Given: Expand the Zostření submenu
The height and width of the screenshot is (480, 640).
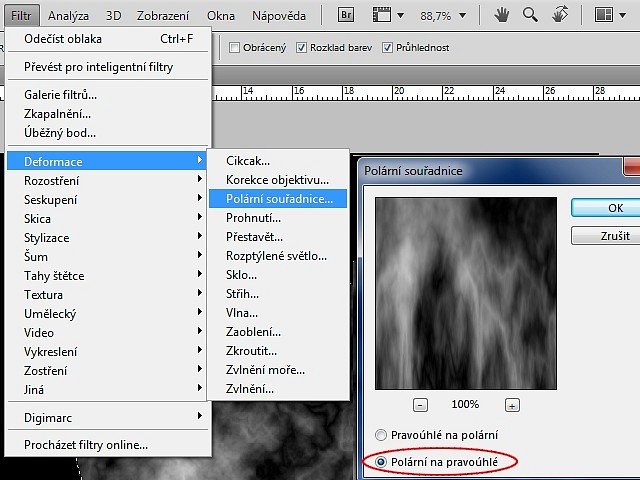Looking at the screenshot, I should pos(109,371).
